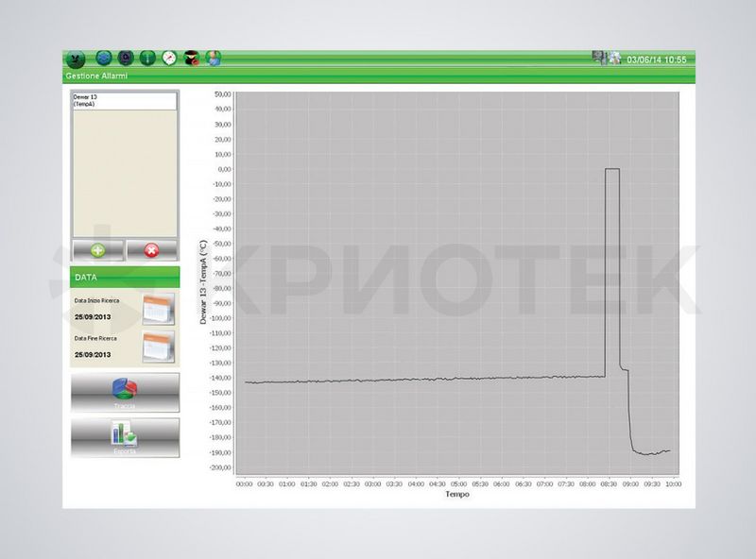Screen dimensions: 756x559
Task: Click the Esporta bar chart button
Action: pyautogui.click(x=125, y=437)
